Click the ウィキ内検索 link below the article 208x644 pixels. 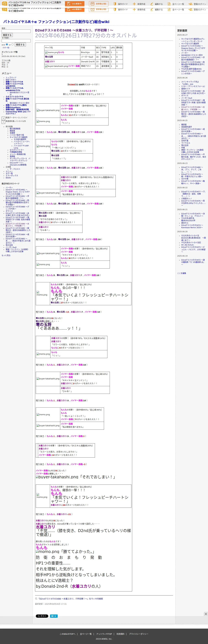(x=70, y=599)
